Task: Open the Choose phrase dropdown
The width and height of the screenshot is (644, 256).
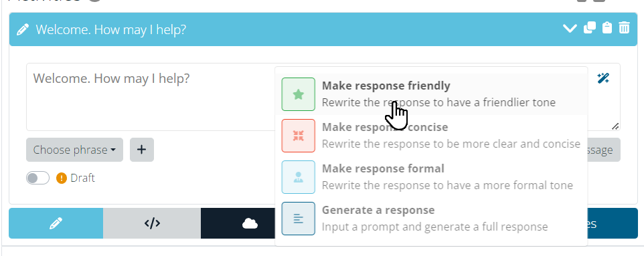Action: click(x=74, y=150)
